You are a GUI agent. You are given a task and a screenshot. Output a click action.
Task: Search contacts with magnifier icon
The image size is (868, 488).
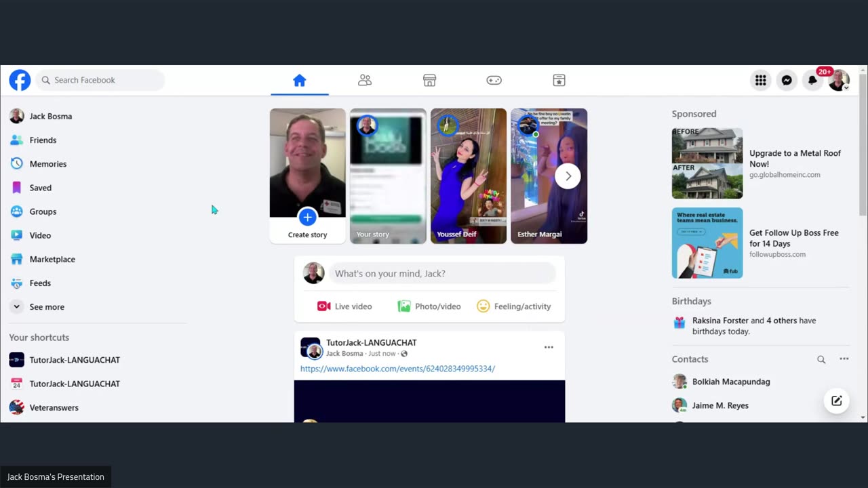821,359
